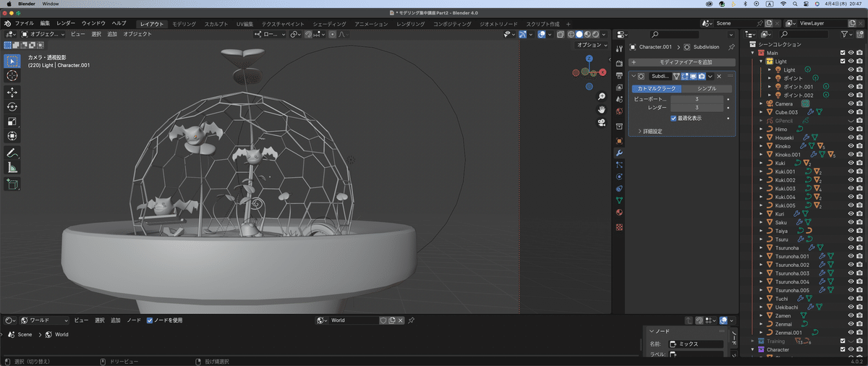The image size is (868, 366).
Task: Toggle camera view with the camera icon
Action: tap(601, 122)
